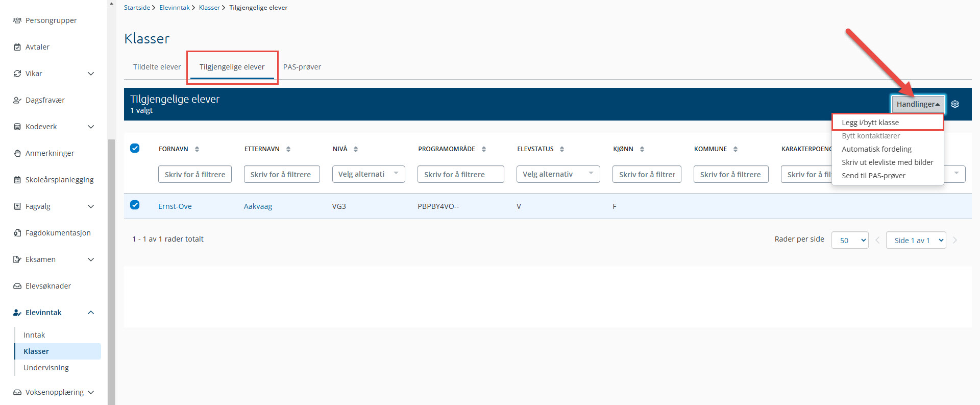Screen dimensions: 980x405
Task: Toggle the select-all header checkbox
Action: (x=135, y=148)
